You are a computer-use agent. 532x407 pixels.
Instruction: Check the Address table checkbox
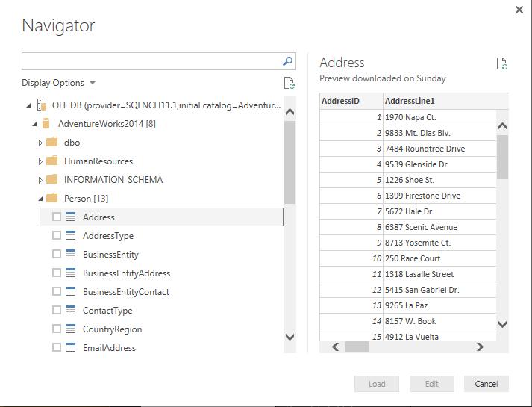[x=57, y=217]
